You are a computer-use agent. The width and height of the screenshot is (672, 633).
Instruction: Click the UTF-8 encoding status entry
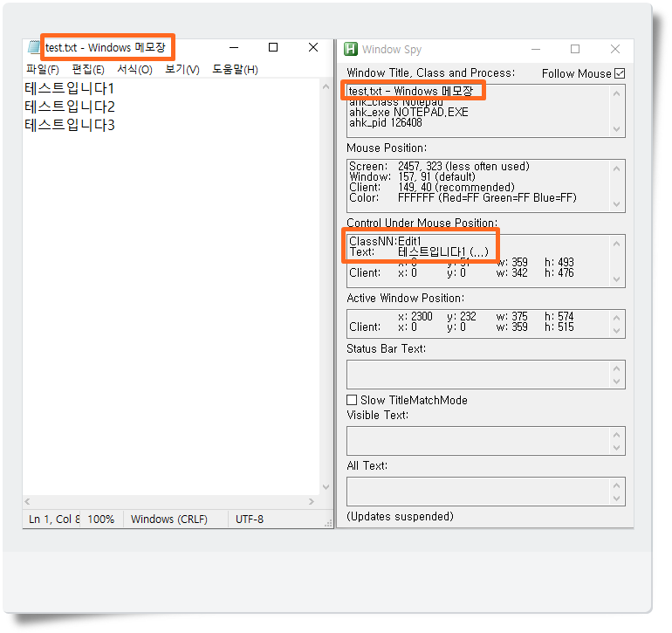(250, 519)
